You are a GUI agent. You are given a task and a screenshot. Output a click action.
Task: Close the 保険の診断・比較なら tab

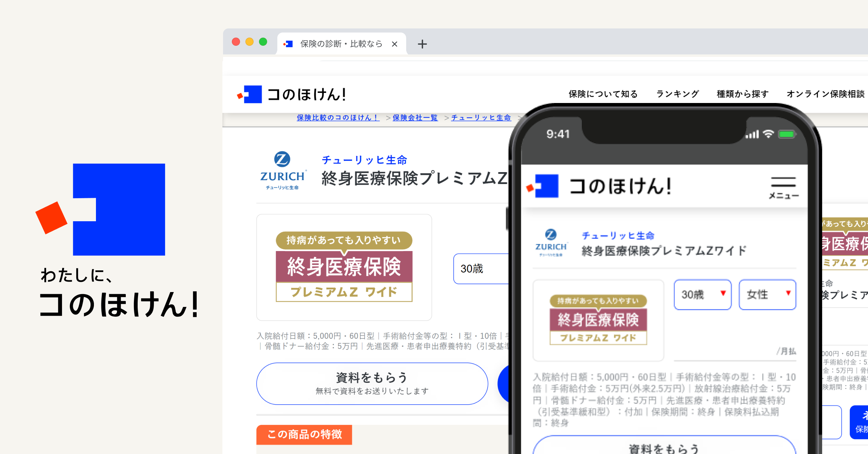(394, 44)
